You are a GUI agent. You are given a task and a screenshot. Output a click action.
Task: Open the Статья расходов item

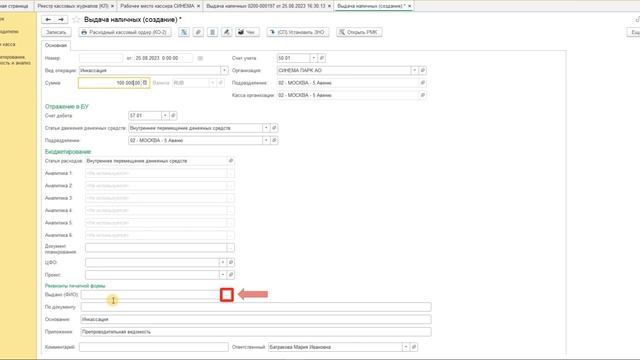pyautogui.click(x=231, y=161)
